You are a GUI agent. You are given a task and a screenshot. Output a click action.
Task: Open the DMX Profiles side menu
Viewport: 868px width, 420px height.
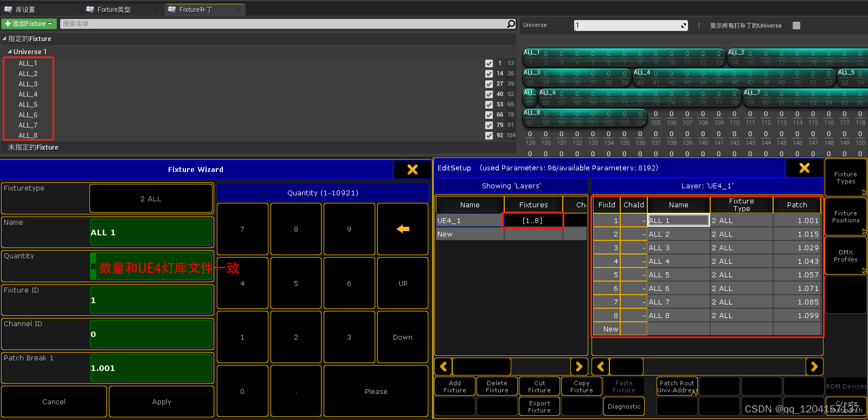pyautogui.click(x=845, y=256)
